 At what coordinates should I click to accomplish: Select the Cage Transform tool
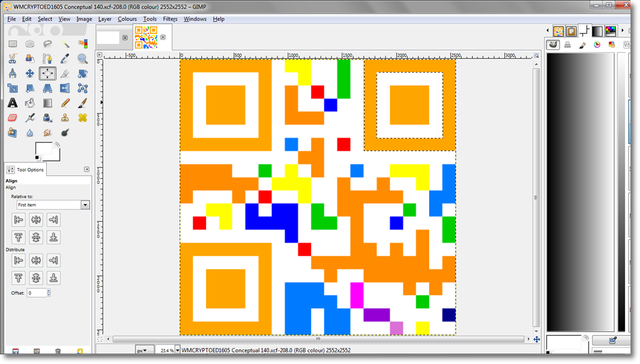[x=82, y=88]
